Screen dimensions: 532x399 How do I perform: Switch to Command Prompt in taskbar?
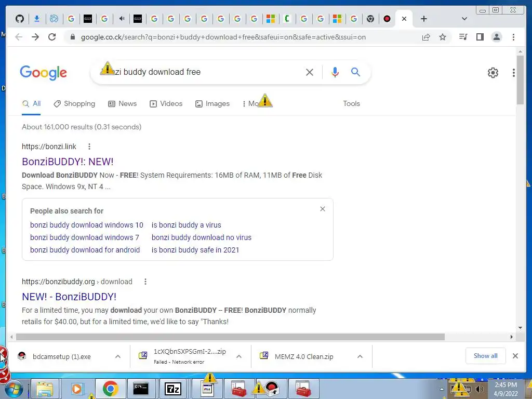(141, 389)
